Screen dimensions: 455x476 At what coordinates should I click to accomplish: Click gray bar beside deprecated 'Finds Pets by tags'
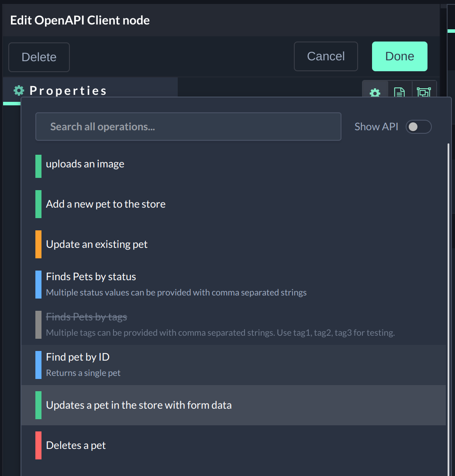38,325
